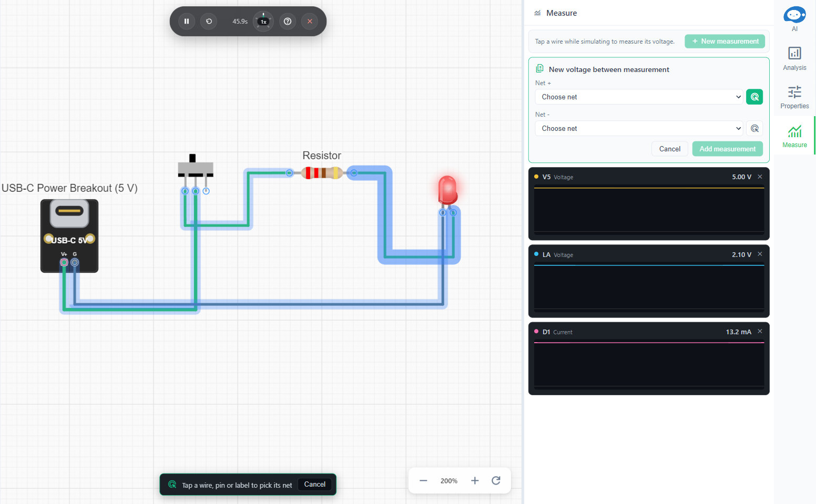The height and width of the screenshot is (504, 816).
Task: Pause the running simulation
Action: [x=187, y=22]
